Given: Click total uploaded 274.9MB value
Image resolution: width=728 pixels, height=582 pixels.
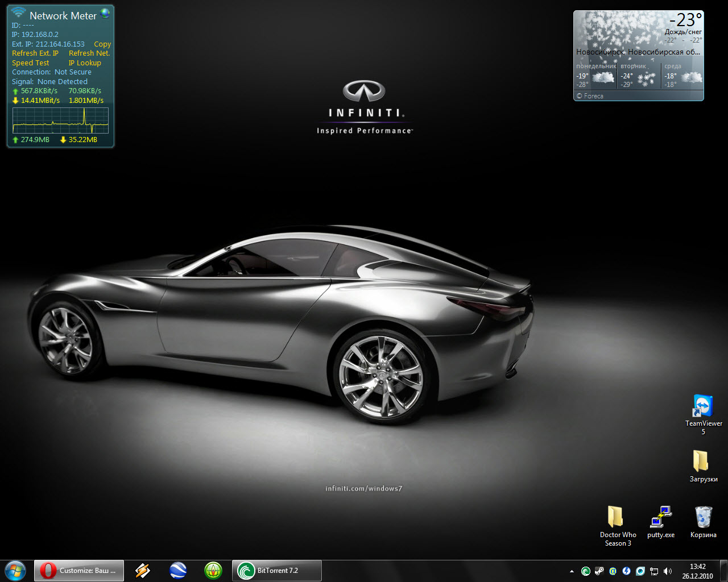Looking at the screenshot, I should (35, 139).
